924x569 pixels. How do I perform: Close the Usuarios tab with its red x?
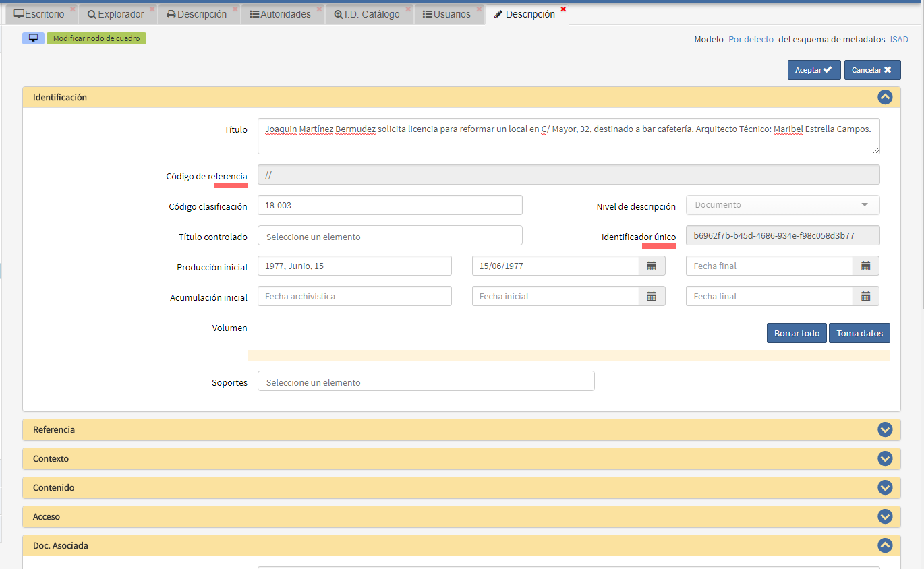tap(479, 9)
